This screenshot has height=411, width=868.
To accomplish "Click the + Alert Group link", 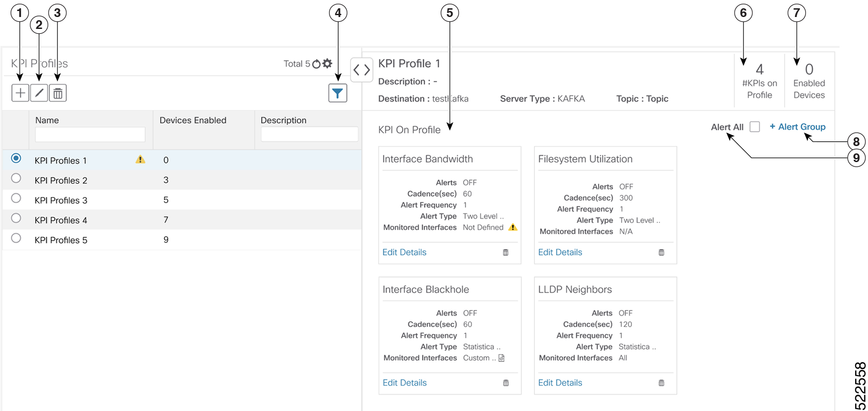I will click(x=798, y=127).
